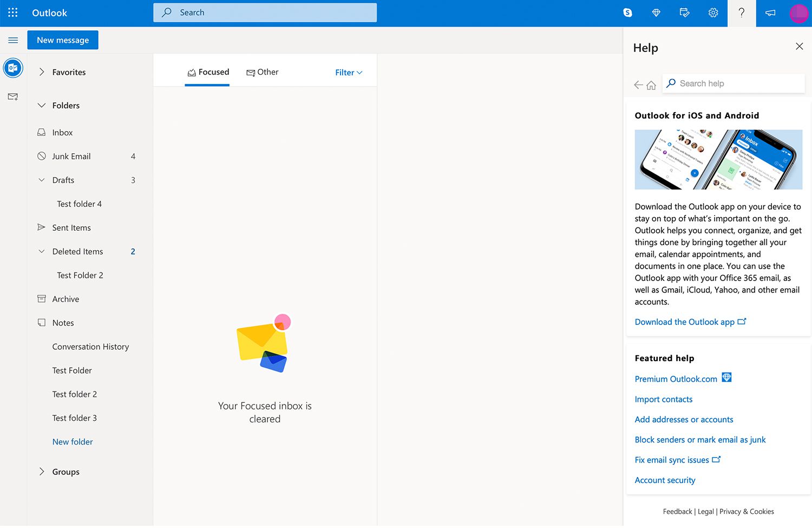Collapse the Folders section

[x=42, y=106]
